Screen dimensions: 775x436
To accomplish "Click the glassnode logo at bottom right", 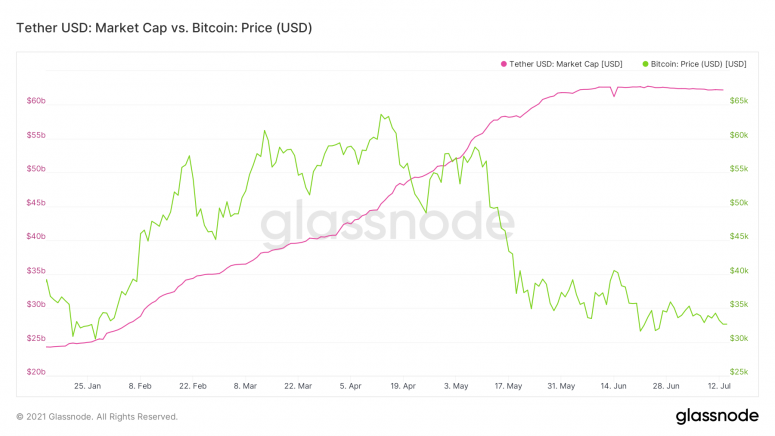I will tap(714, 416).
